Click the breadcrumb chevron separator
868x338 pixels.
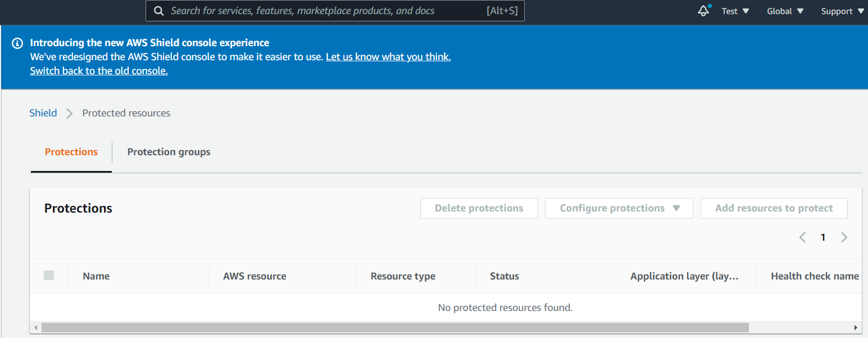point(70,114)
